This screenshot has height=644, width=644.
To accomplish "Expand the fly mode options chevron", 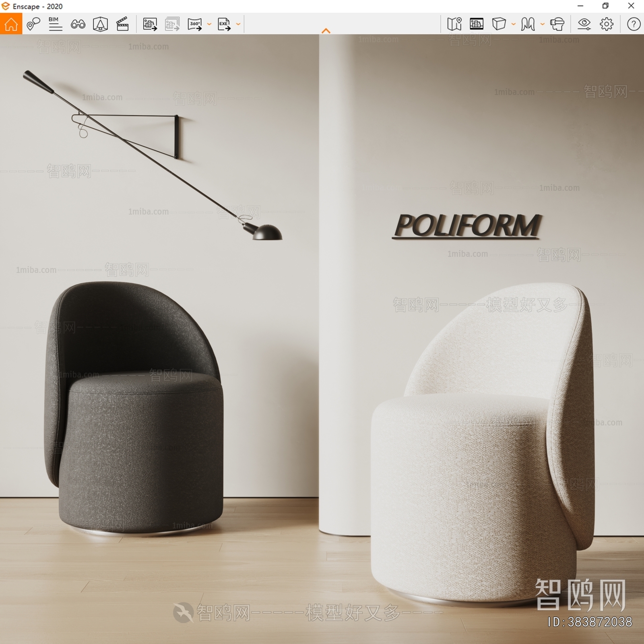I will [543, 25].
